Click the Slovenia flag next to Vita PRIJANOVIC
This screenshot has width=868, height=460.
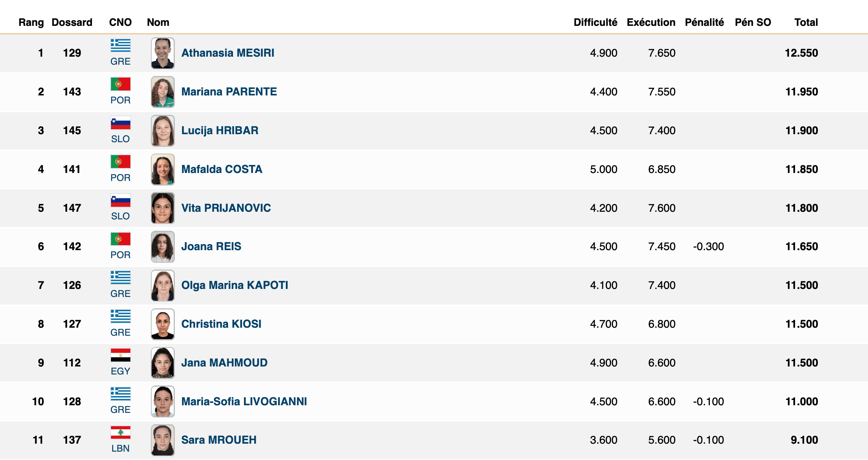120,200
